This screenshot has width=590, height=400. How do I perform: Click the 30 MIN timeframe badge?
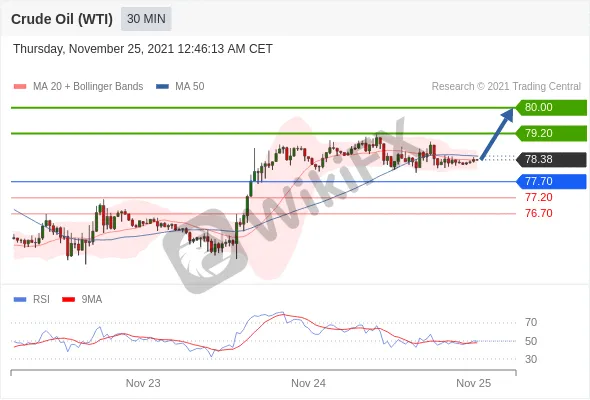click(146, 19)
